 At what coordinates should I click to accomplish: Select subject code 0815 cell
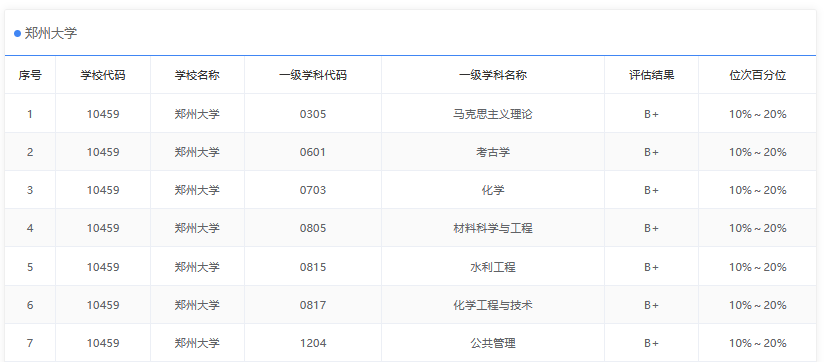pos(313,267)
